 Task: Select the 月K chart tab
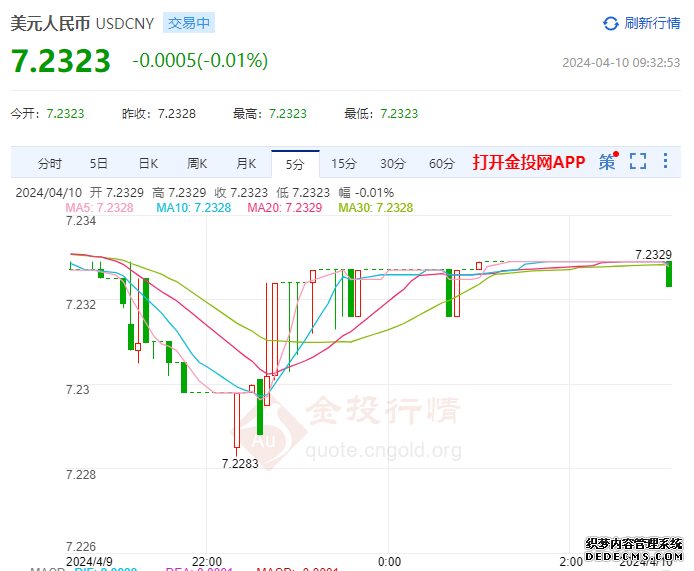pos(246,164)
